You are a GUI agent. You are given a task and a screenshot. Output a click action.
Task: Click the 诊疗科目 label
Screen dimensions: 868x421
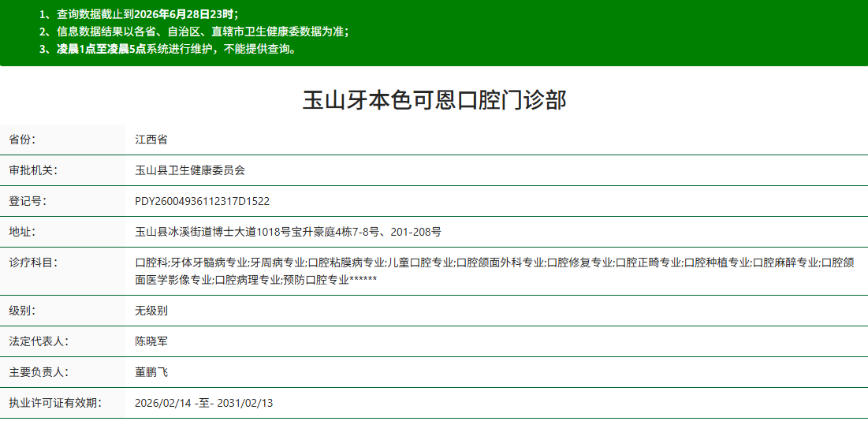pos(33,263)
